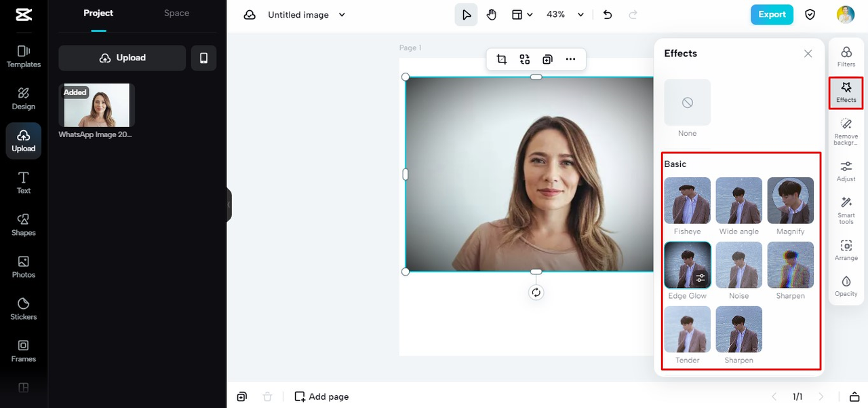This screenshot has width=868, height=408.
Task: Click the greyed-out redo arrow
Action: pyautogui.click(x=633, y=14)
